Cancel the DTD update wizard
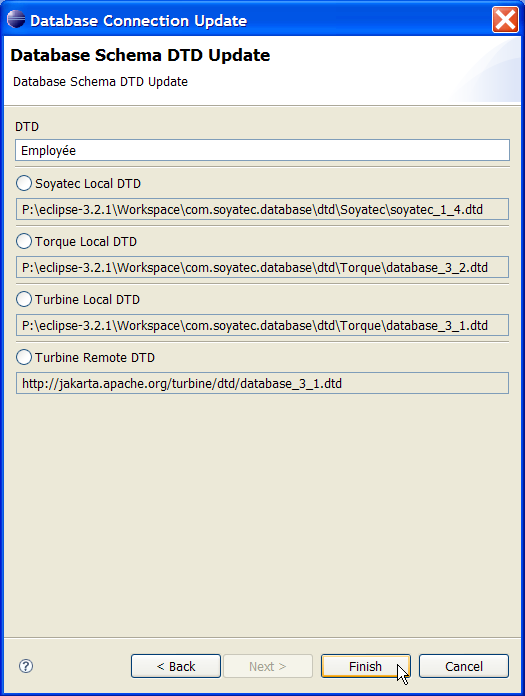525x696 pixels. (x=464, y=666)
